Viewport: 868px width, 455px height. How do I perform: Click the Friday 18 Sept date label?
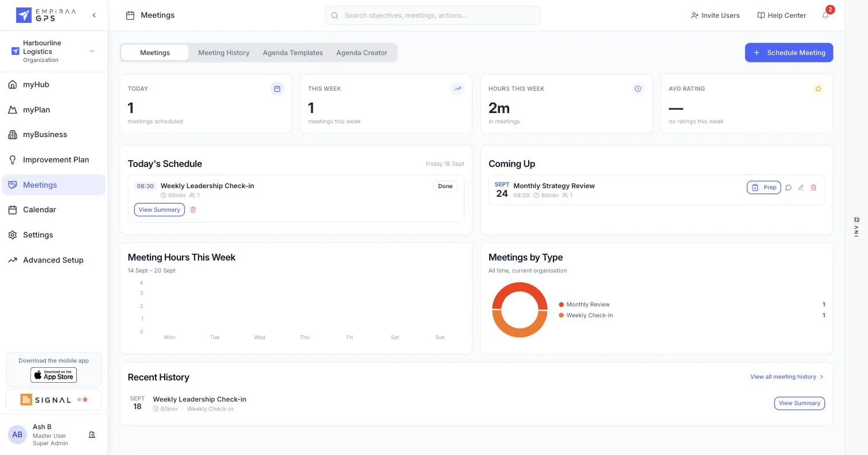pyautogui.click(x=445, y=164)
